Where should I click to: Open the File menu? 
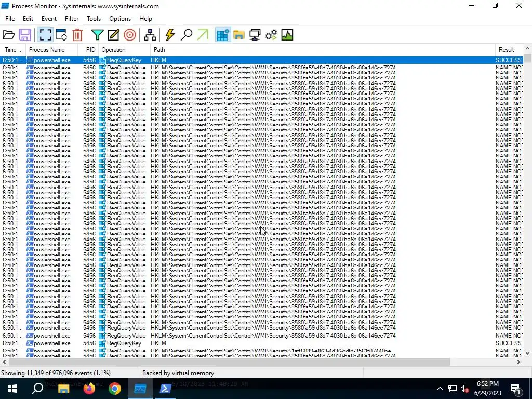click(x=10, y=19)
